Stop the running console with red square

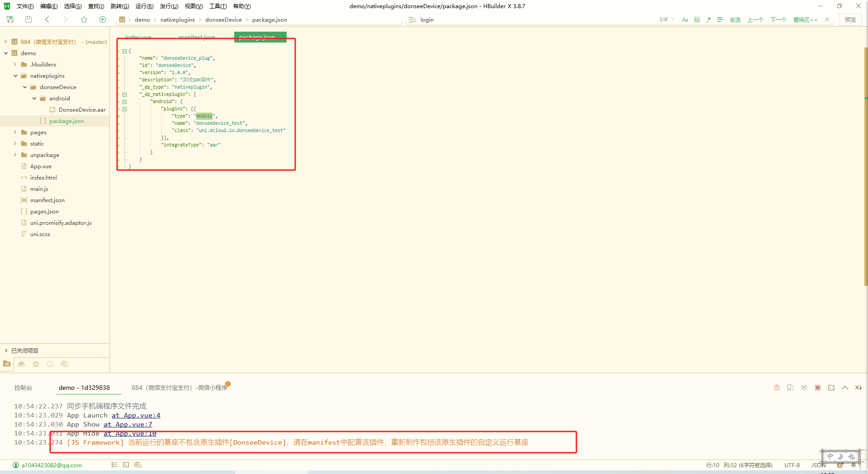click(818, 388)
